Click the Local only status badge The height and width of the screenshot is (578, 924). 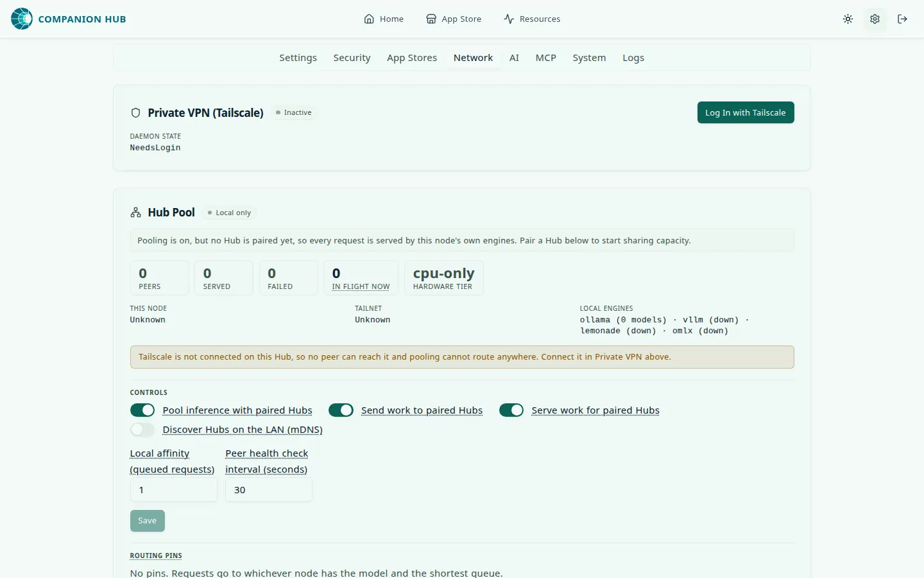(x=229, y=213)
